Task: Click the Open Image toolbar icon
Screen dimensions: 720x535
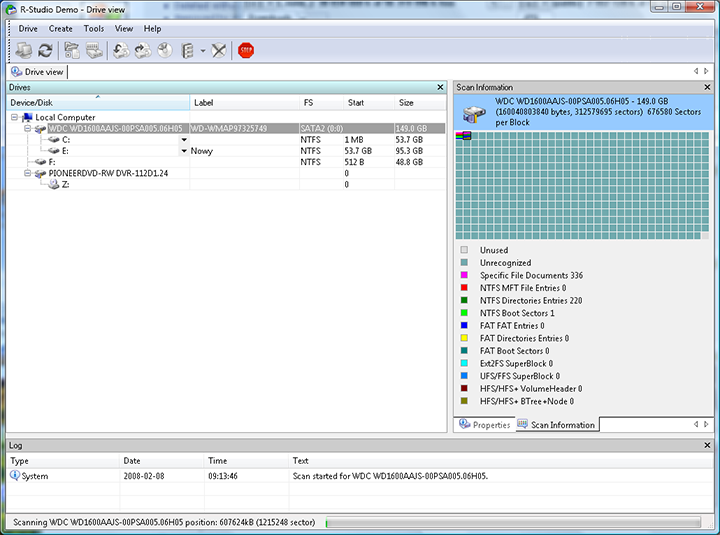Action: pos(121,50)
